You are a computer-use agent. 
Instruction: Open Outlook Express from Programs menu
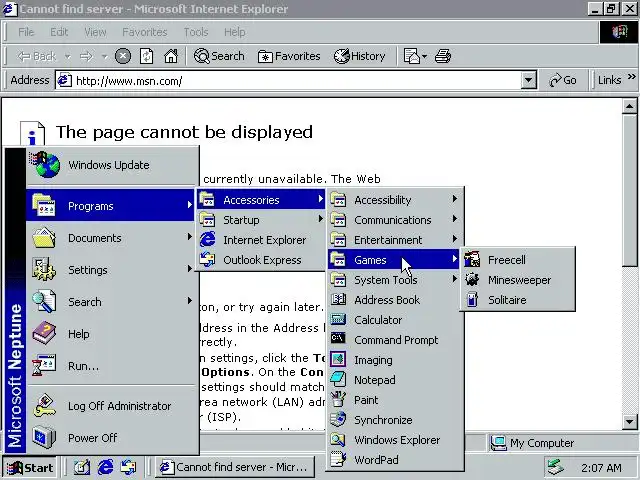point(260,260)
